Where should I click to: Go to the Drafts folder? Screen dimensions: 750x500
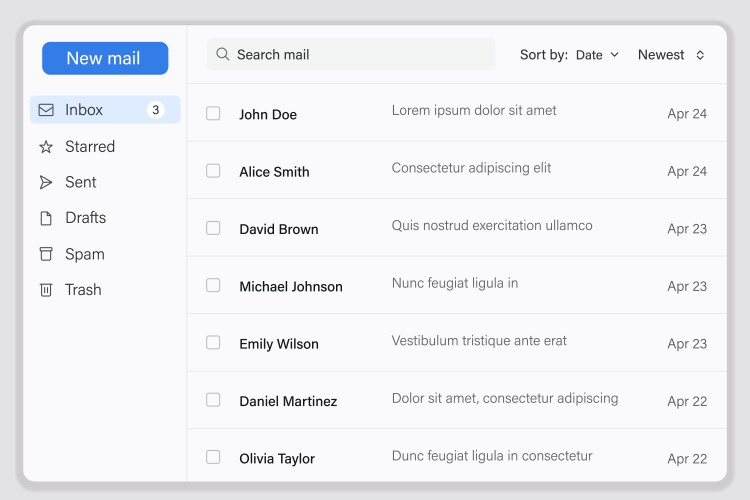[85, 218]
